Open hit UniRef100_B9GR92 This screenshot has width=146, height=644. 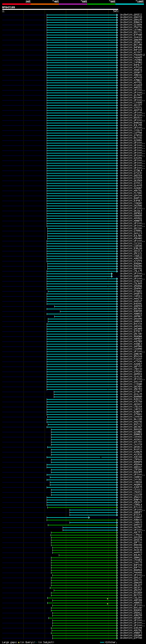(131, 610)
